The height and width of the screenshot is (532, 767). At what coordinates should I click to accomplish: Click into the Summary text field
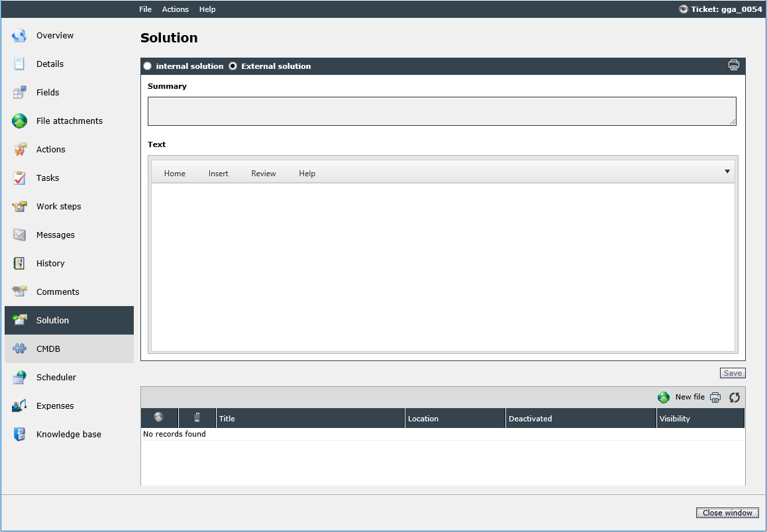coord(442,111)
